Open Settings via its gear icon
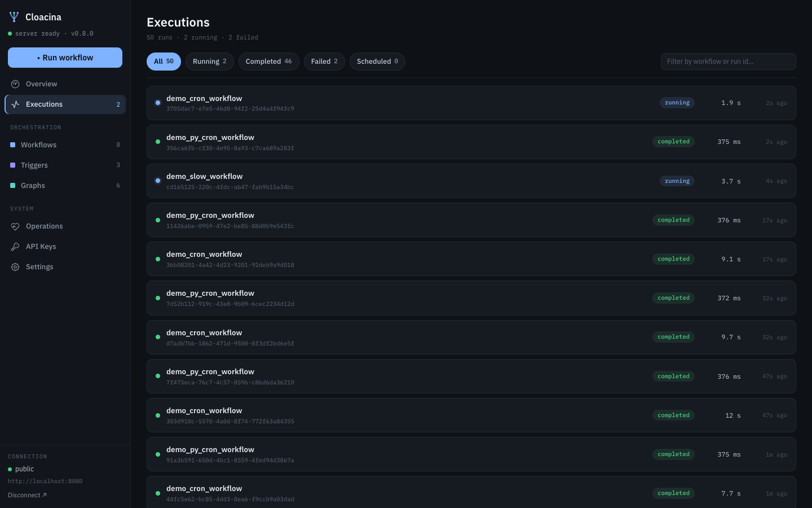The height and width of the screenshot is (508, 812). pos(15,267)
